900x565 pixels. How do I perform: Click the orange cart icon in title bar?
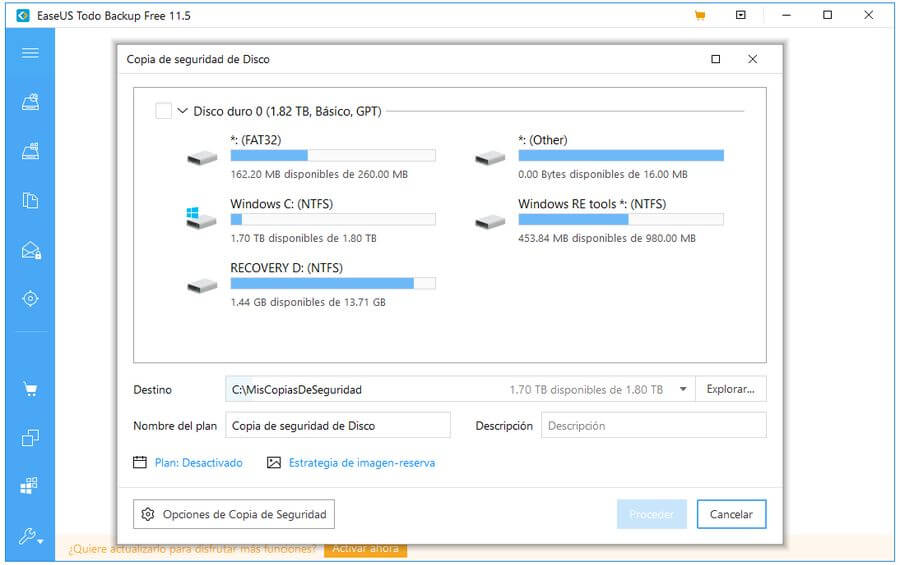coord(700,16)
